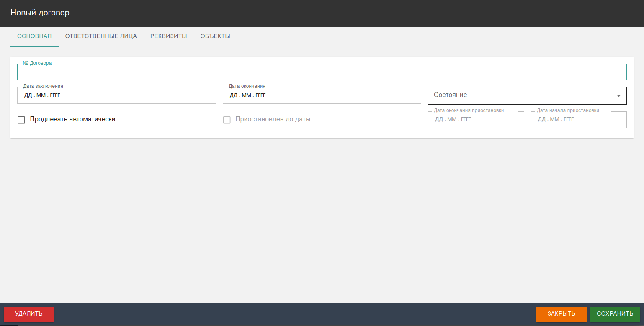The width and height of the screenshot is (644, 326).
Task: Open the Ответственные лица tab
Action: (x=101, y=36)
